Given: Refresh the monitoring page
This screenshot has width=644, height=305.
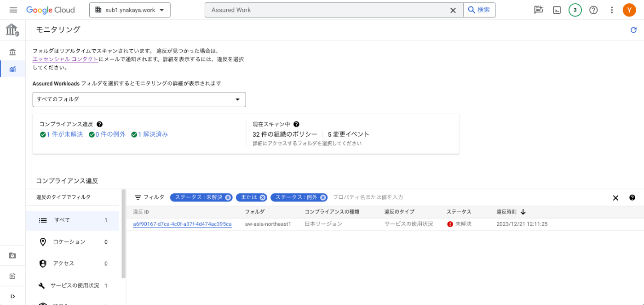Looking at the screenshot, I should 633,30.
